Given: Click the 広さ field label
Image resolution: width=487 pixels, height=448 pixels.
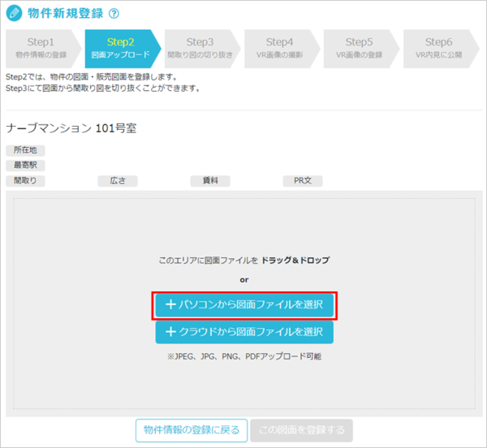Looking at the screenshot, I should pos(118,181).
